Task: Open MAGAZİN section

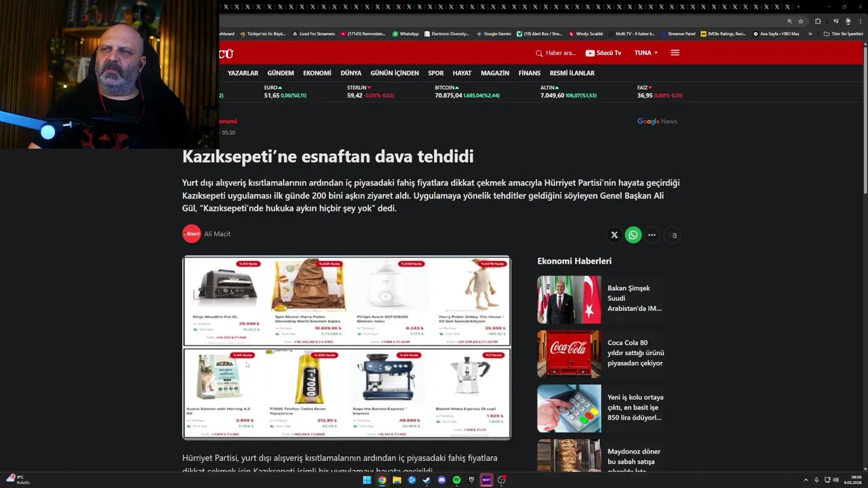Action: [x=495, y=73]
